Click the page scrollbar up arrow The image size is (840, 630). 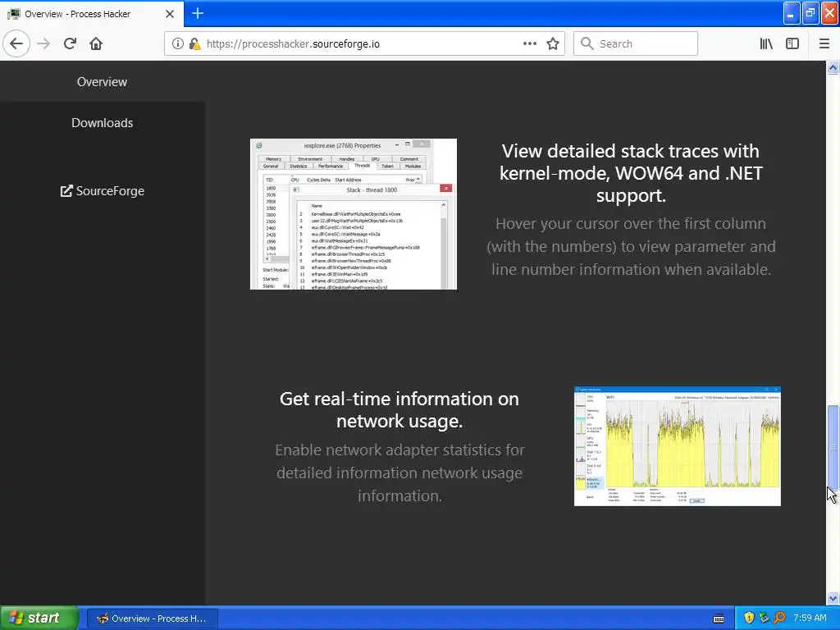point(833,67)
